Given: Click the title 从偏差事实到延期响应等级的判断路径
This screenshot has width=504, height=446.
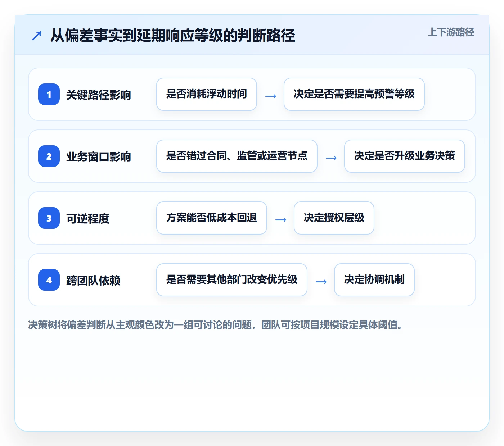Looking at the screenshot, I should pyautogui.click(x=173, y=36).
